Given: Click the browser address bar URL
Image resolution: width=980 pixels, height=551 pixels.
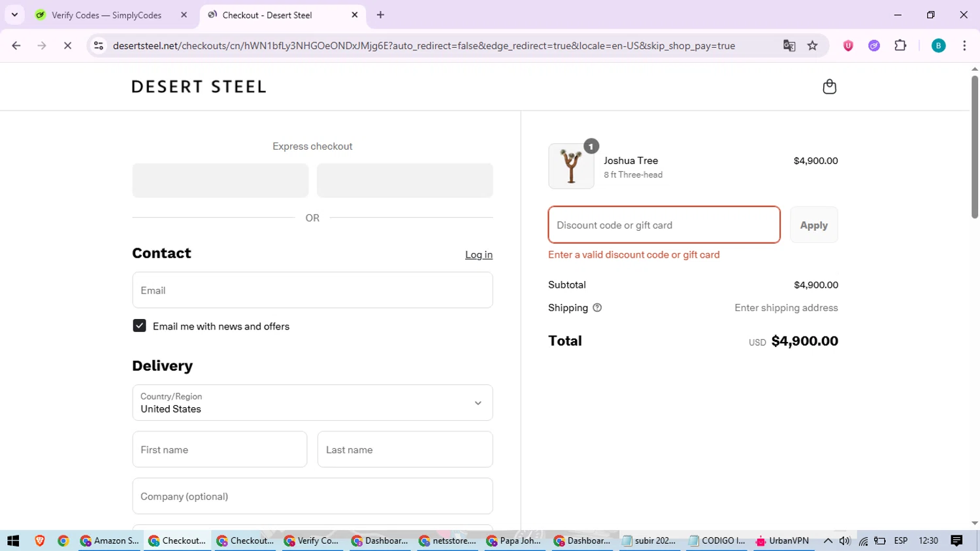Looking at the screenshot, I should click(423, 46).
